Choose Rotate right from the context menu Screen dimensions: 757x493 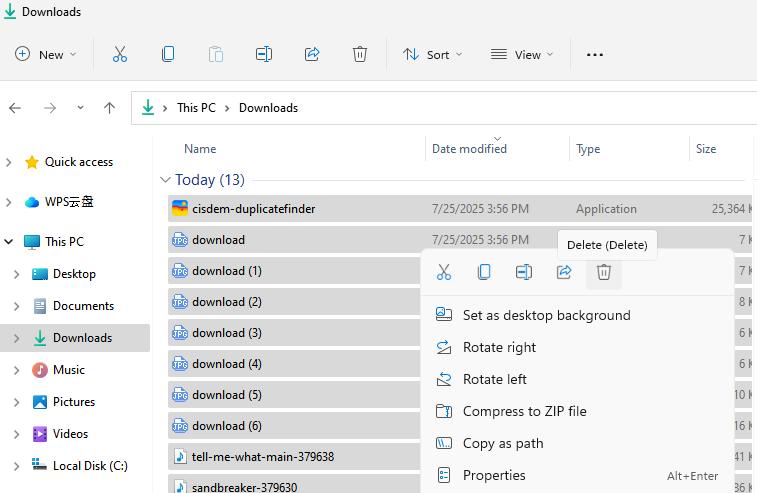click(x=499, y=347)
